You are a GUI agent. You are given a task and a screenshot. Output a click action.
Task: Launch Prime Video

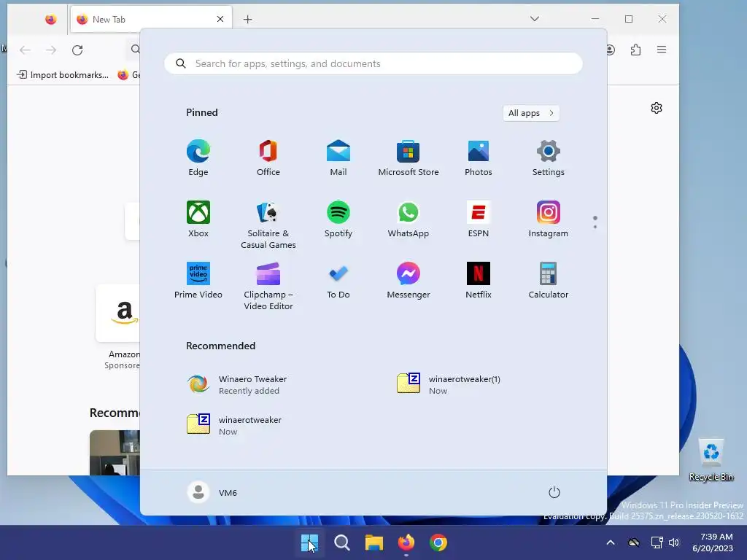point(198,281)
